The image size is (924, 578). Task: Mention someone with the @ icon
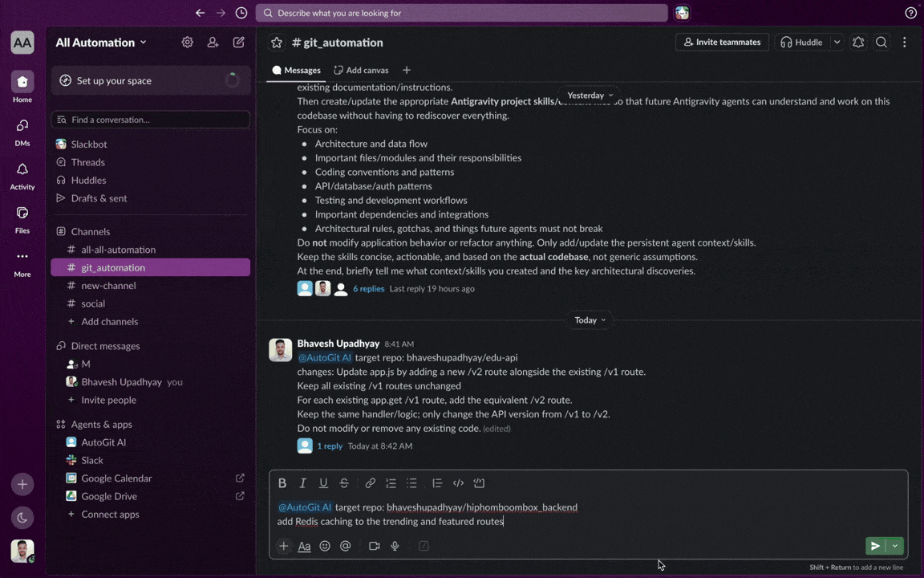[346, 546]
